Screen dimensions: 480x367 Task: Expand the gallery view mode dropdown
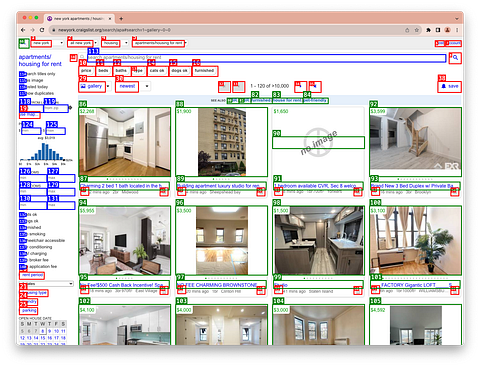click(108, 86)
